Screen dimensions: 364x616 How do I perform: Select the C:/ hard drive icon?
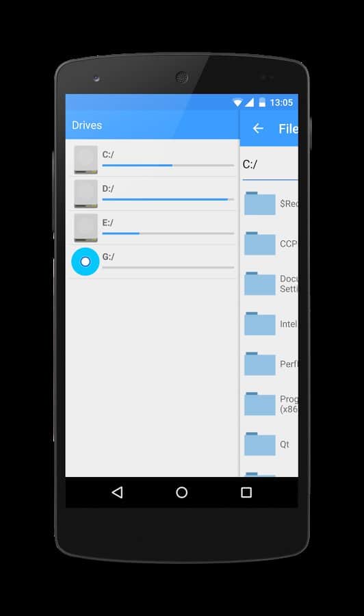click(x=86, y=160)
